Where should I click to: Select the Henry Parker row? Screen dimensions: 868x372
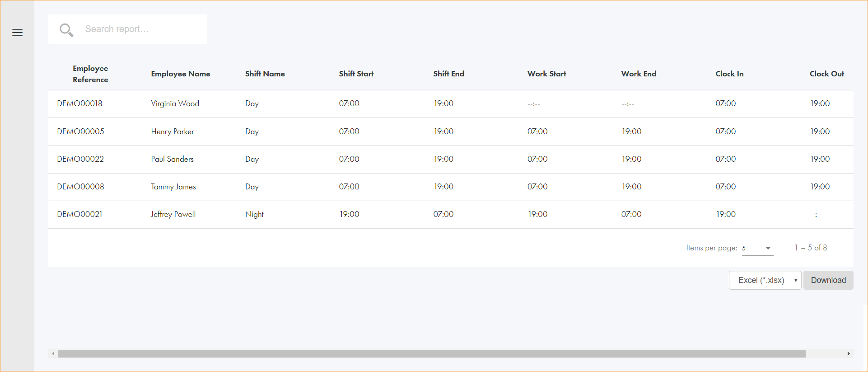(172, 132)
